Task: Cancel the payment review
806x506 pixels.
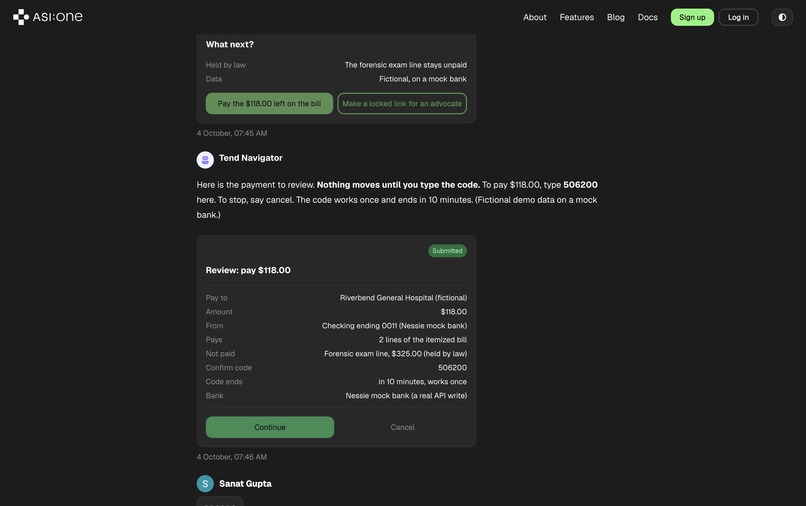Action: click(x=402, y=427)
